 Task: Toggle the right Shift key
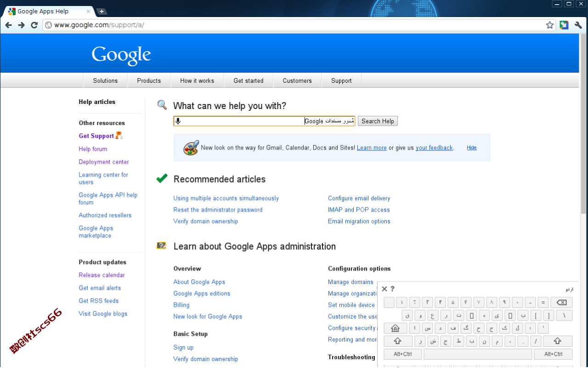tap(558, 341)
